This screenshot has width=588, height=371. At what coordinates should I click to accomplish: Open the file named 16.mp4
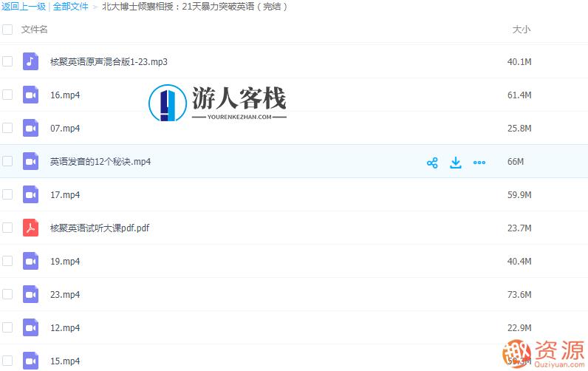pos(65,95)
